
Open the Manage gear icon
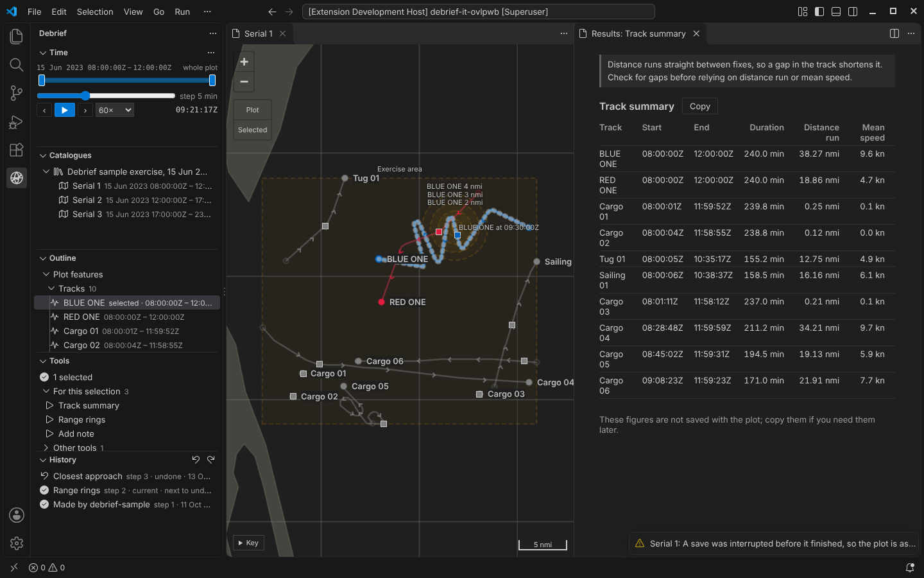click(17, 543)
